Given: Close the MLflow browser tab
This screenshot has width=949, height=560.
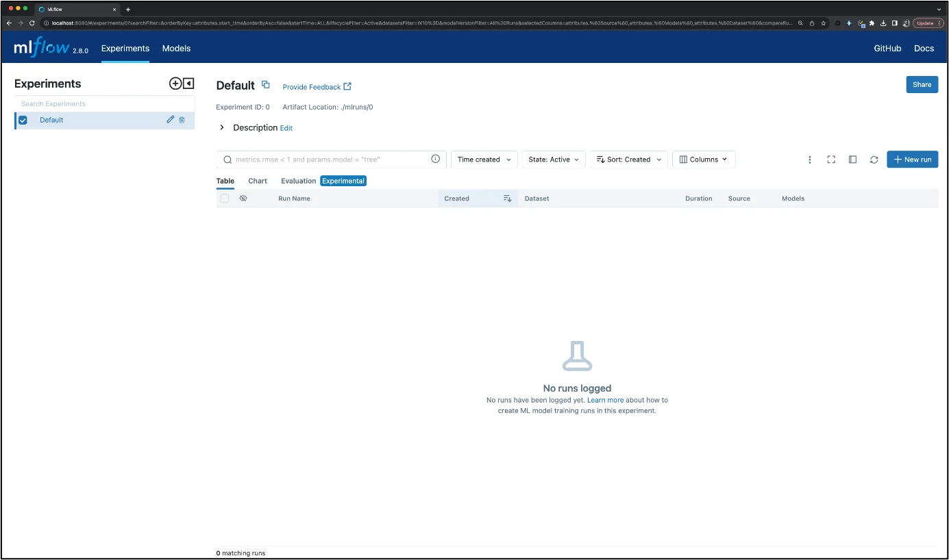Looking at the screenshot, I should [114, 10].
